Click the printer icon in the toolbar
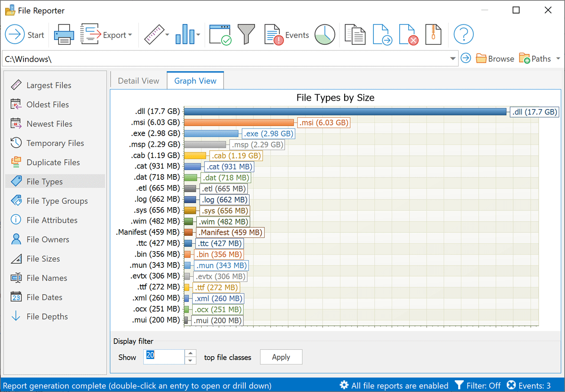Screen dimensions: 565x392 coord(64,35)
